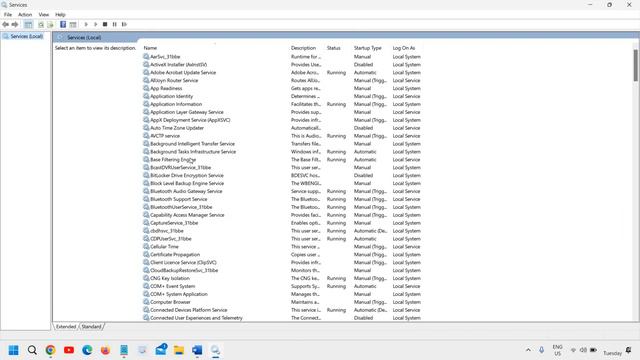The width and height of the screenshot is (640, 360).
Task: Click the Export List toolbar icon
Action: [x=50, y=24]
